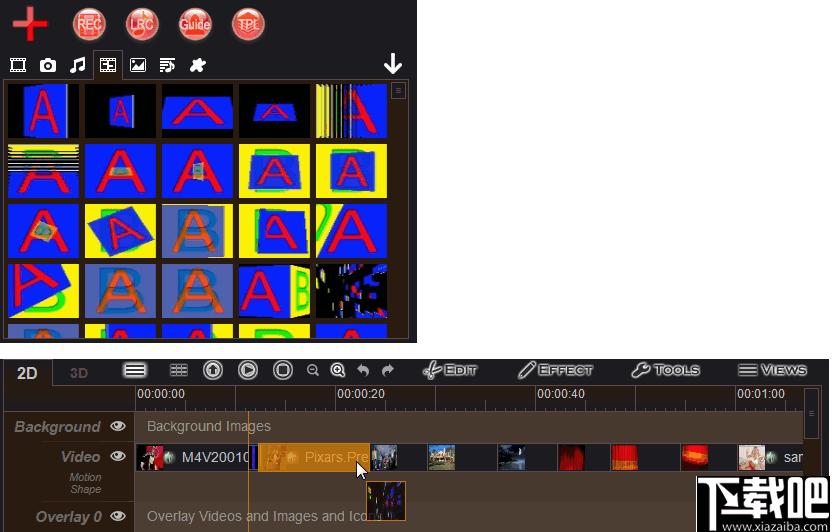This screenshot has width=832, height=532.
Task: Click the Background Images track area
Action: tap(469, 426)
